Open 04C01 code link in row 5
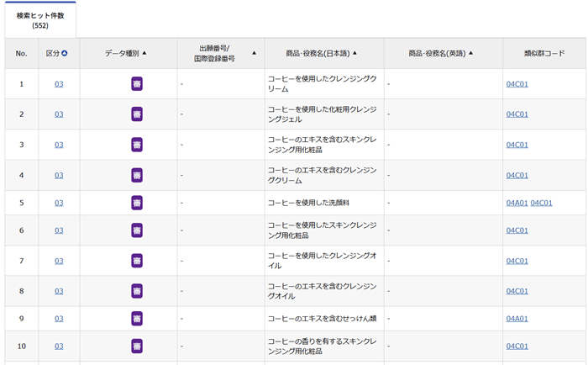 coord(542,203)
